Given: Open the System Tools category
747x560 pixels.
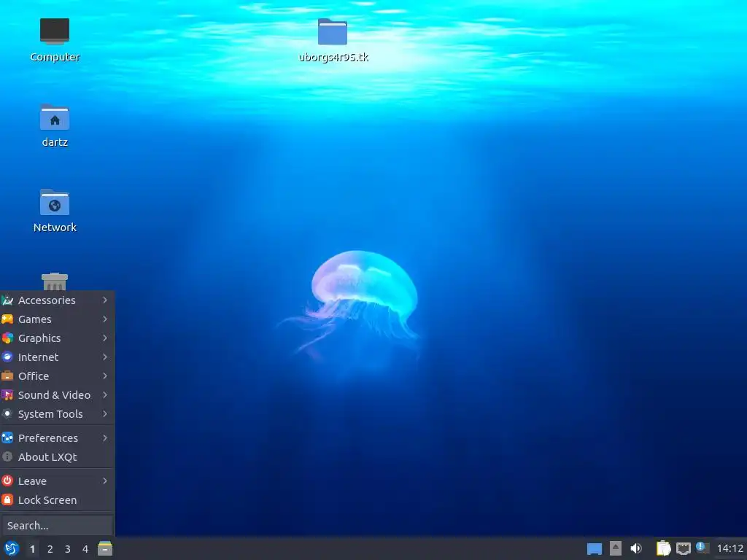Looking at the screenshot, I should tap(57, 414).
